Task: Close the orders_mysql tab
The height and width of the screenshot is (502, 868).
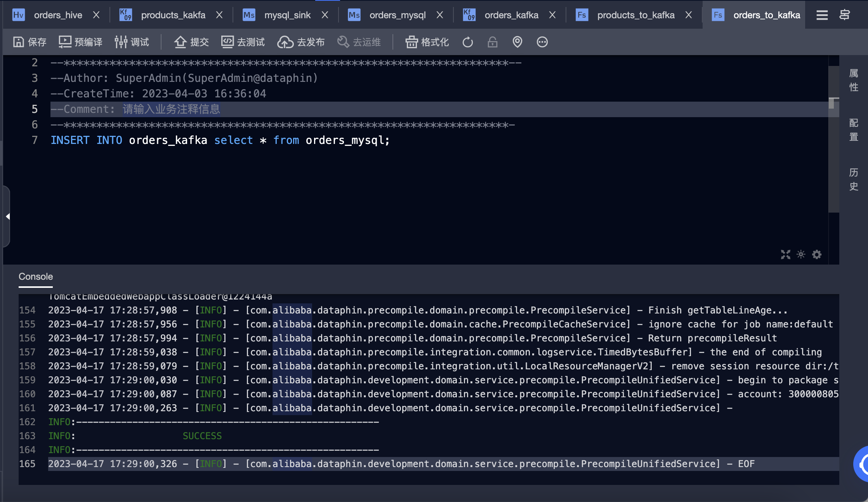Action: click(x=440, y=15)
